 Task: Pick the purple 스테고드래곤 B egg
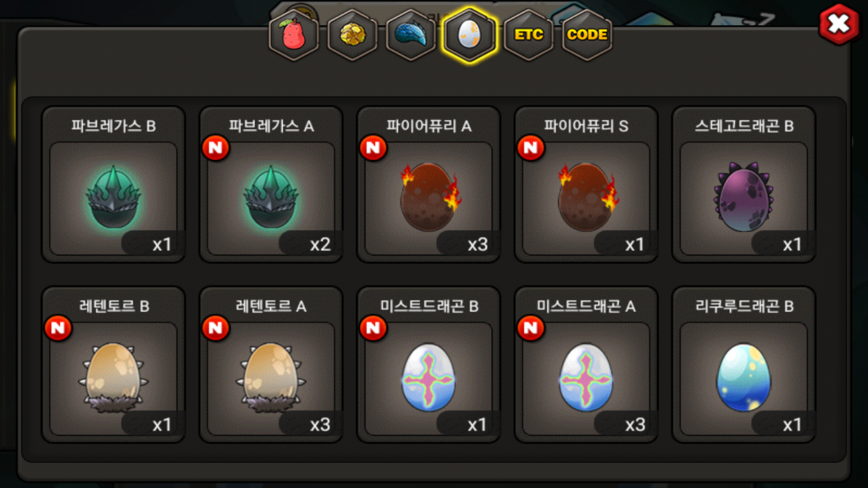tap(744, 184)
